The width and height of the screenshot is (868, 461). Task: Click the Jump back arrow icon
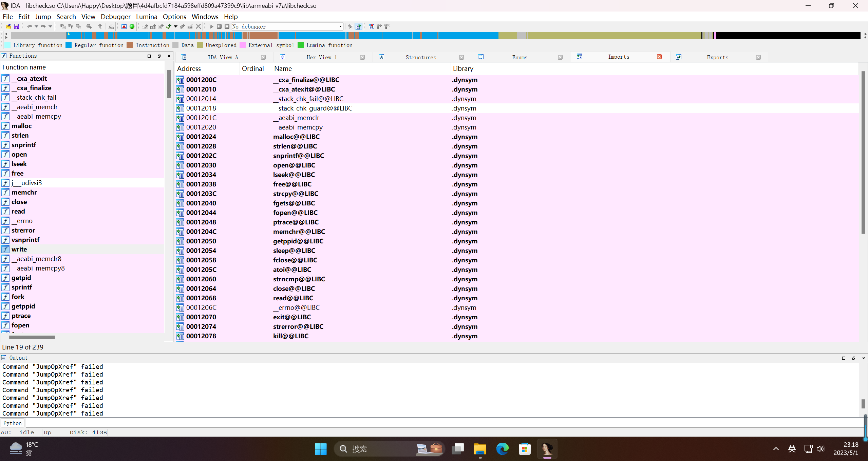[30, 26]
